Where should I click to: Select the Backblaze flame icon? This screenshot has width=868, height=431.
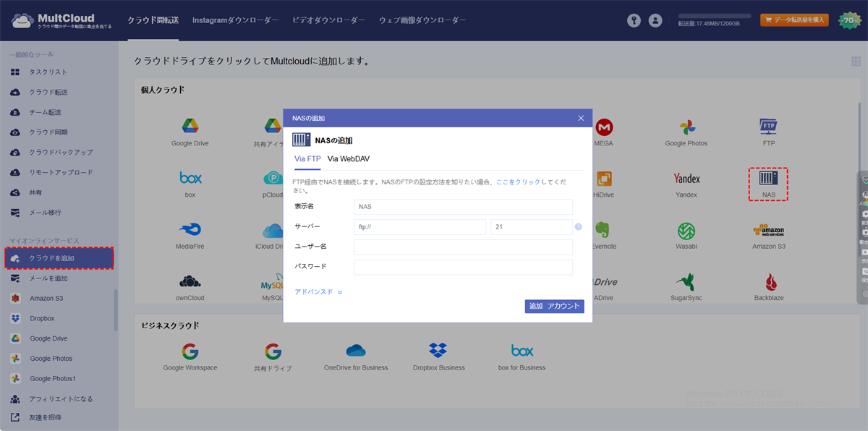(768, 281)
